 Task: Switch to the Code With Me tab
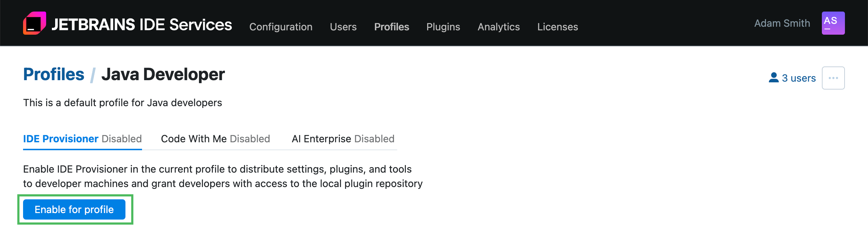click(x=194, y=139)
